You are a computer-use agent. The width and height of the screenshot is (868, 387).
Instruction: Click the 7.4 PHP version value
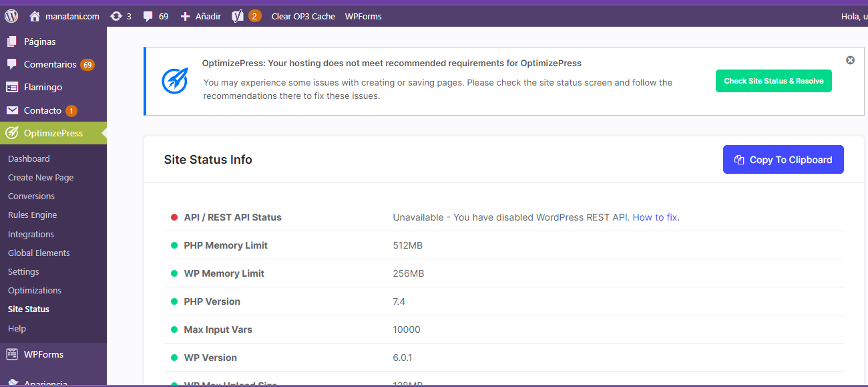[399, 301]
